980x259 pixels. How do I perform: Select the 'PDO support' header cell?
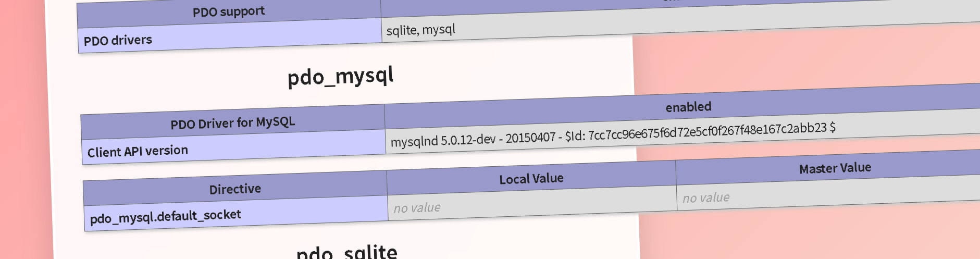point(229,12)
